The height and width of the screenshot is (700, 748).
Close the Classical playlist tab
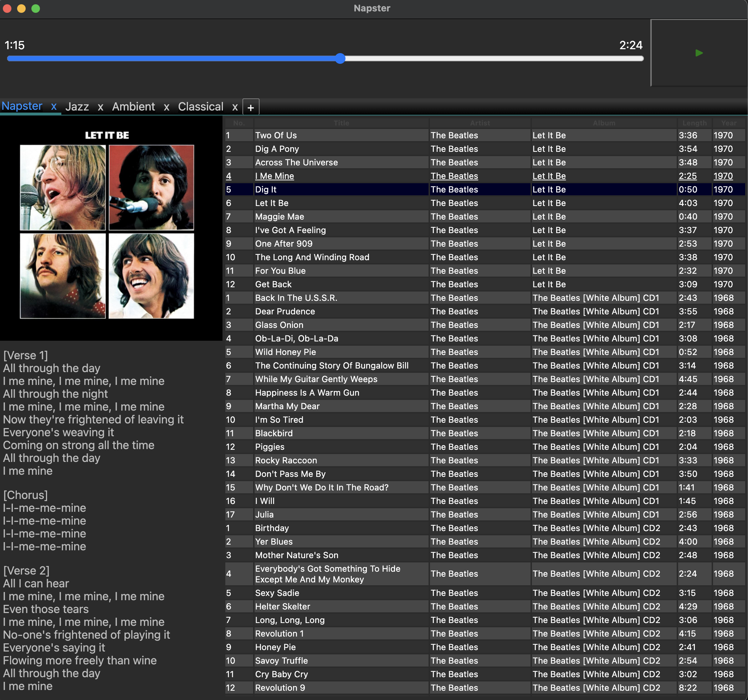point(235,107)
